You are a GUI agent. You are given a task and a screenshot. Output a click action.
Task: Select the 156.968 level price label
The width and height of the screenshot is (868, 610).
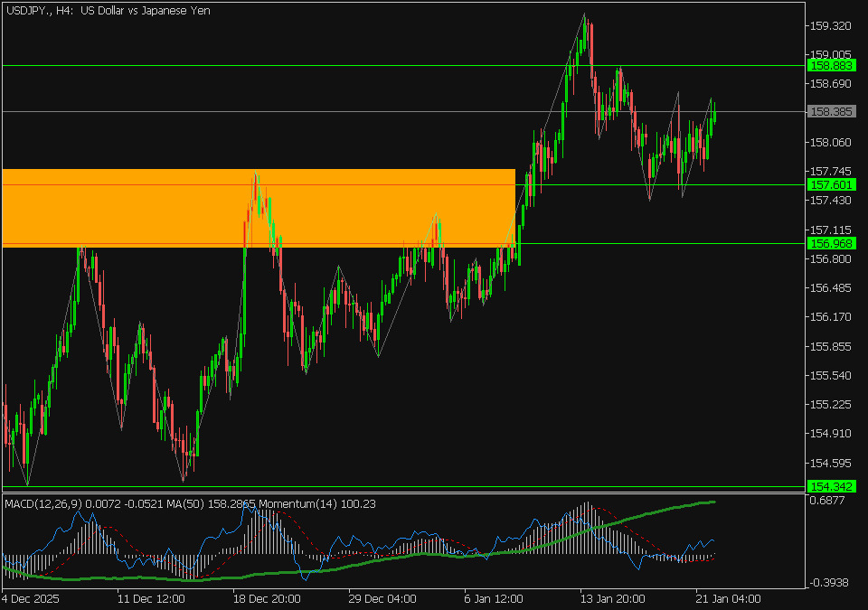[829, 244]
